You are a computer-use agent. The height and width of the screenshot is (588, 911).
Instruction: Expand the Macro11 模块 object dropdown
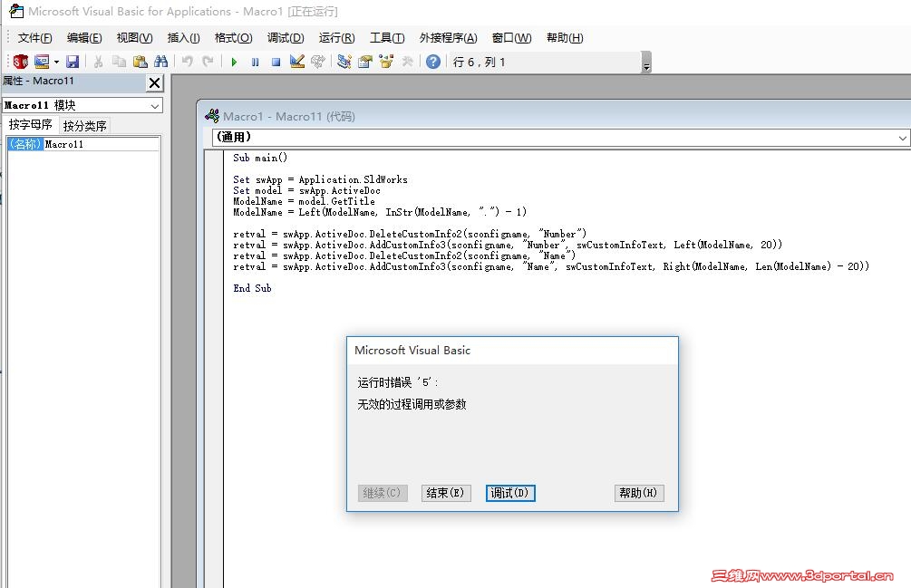pyautogui.click(x=154, y=106)
